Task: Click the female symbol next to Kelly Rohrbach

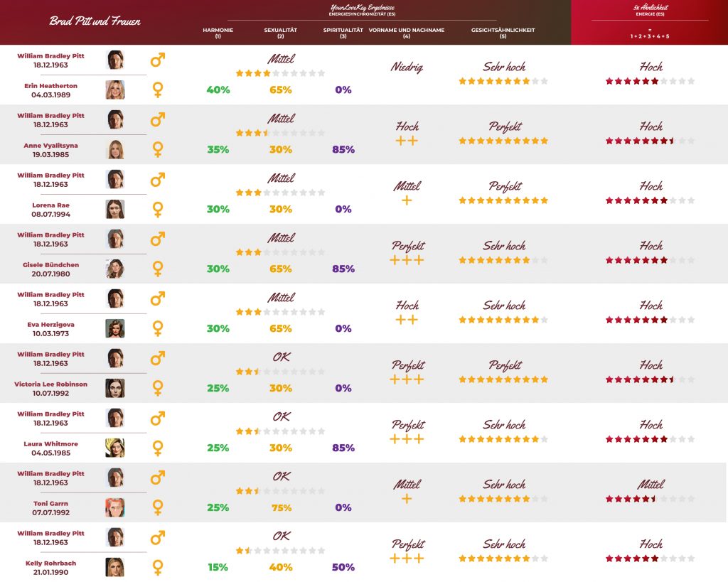Action: [158, 568]
